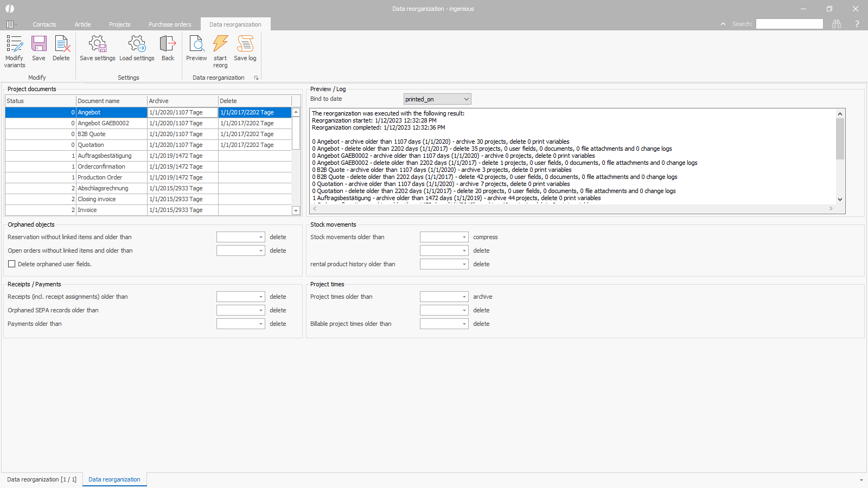Open the Save settings tool
This screenshot has height=488, width=868.
point(98,44)
